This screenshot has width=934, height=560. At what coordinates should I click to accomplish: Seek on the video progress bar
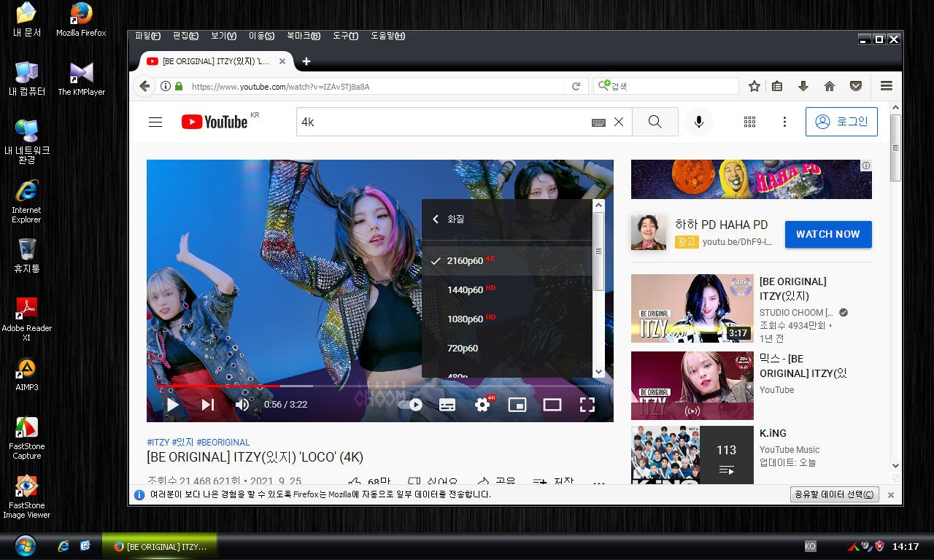coord(379,386)
